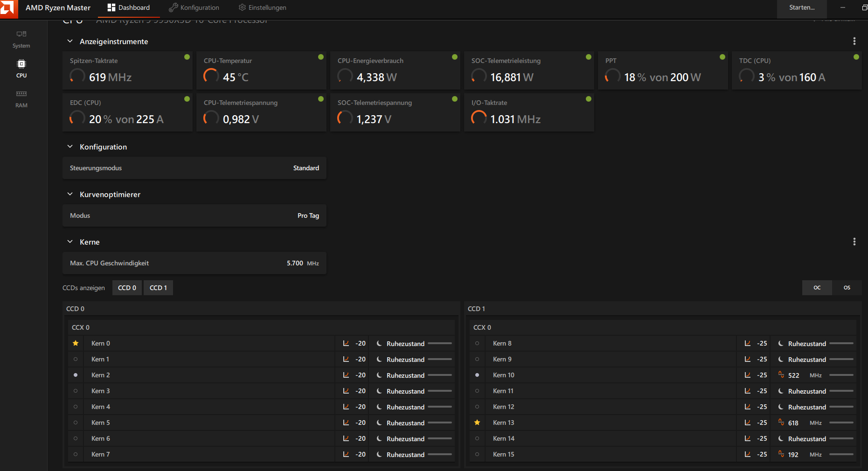868x471 pixels.
Task: Click the sleep moon icon for Kern 1
Action: [379, 359]
